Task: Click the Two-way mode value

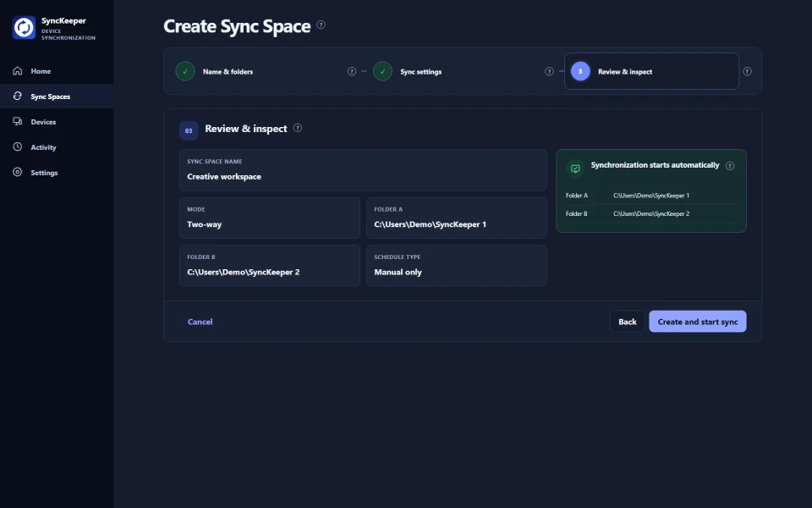Action: 204,224
